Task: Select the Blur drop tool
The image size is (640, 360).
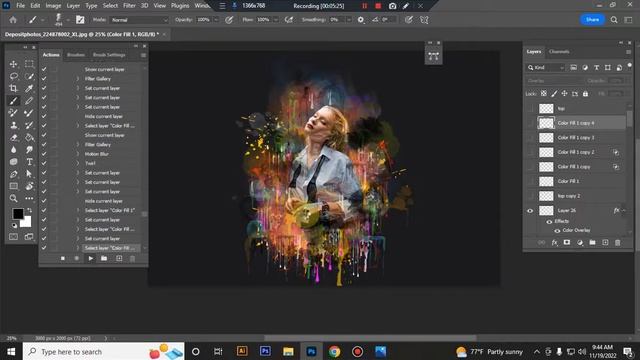Action: 13,150
